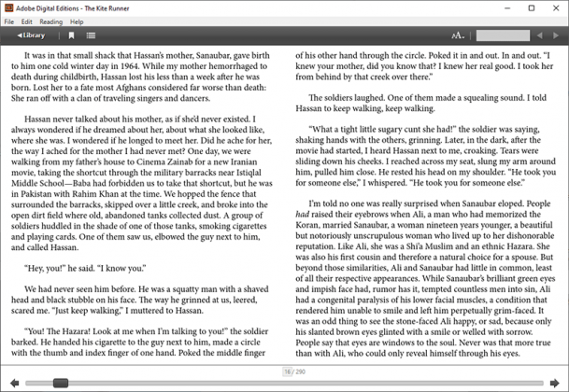This screenshot has height=392, width=569.
Task: Open the Edit menu
Action: click(x=28, y=21)
